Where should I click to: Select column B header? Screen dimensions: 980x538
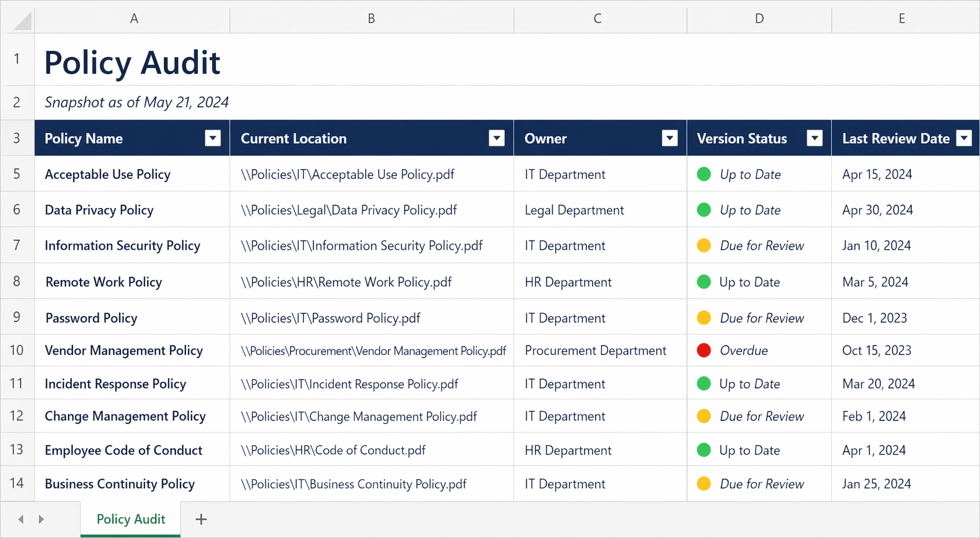click(x=371, y=19)
